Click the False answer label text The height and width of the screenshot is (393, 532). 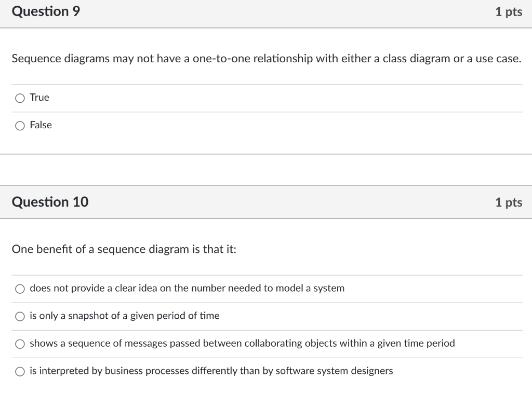(41, 125)
